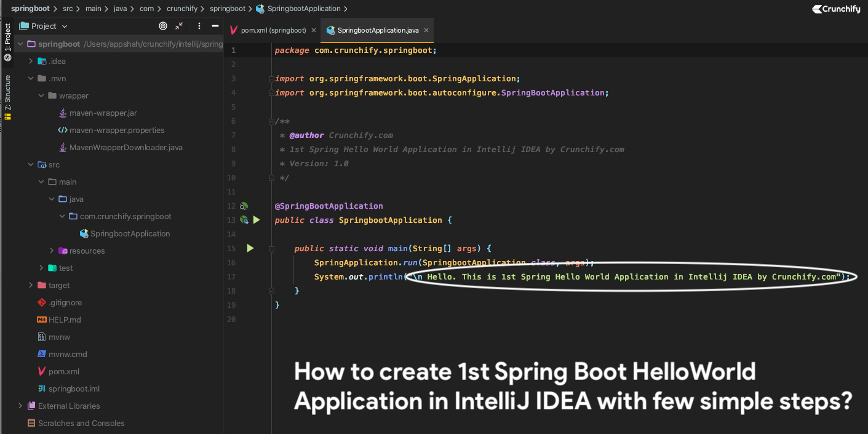Screen dimensions: 868x434
Task: Expand the External Libraries node
Action: [20, 406]
